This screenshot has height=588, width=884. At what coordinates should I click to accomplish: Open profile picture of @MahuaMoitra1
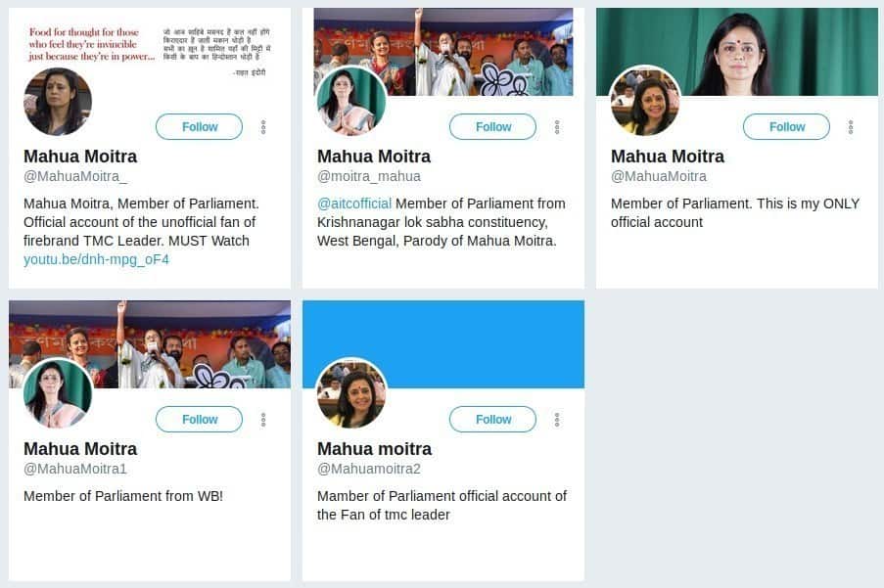pos(58,393)
